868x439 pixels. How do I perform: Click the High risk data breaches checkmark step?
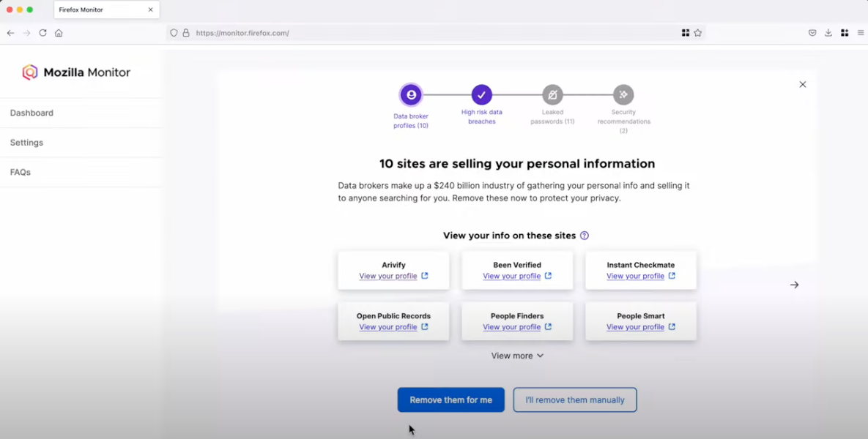tap(481, 94)
